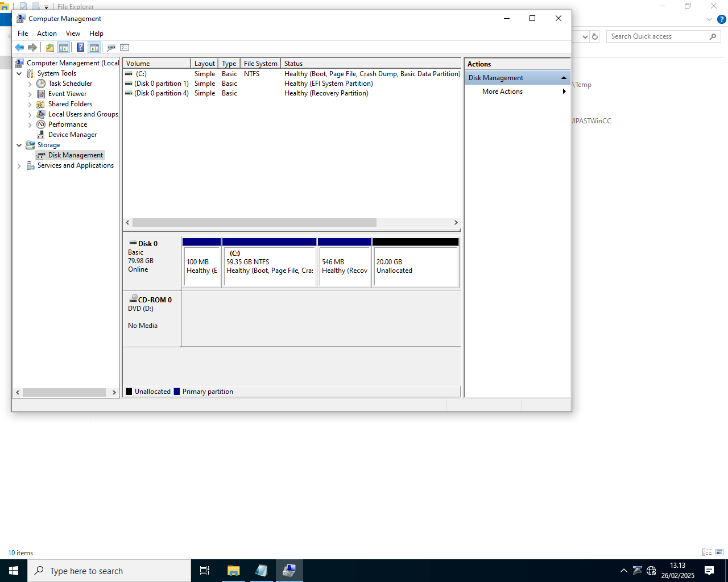The width and height of the screenshot is (728, 582).
Task: Click the Device Manager icon in tree
Action: (x=41, y=135)
